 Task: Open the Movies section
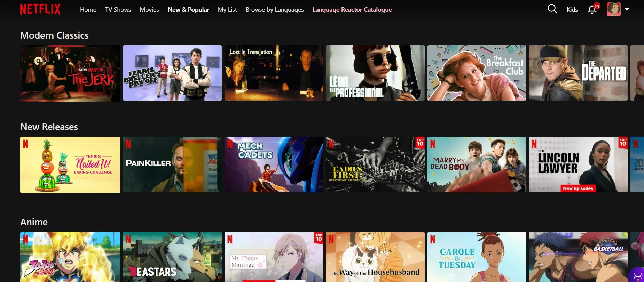click(x=149, y=10)
